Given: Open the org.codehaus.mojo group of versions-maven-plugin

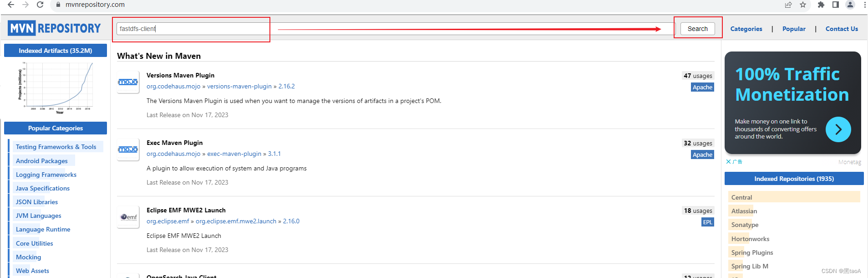Looking at the screenshot, I should tap(173, 86).
